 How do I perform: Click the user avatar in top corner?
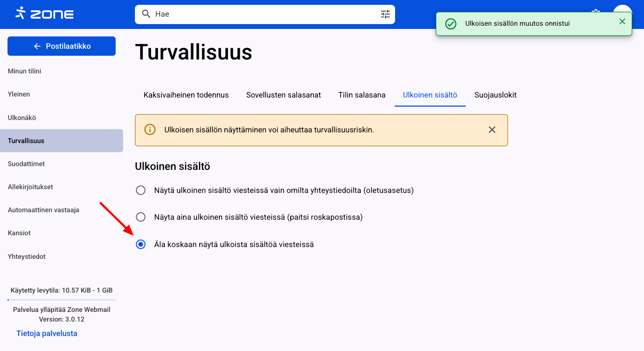click(622, 12)
